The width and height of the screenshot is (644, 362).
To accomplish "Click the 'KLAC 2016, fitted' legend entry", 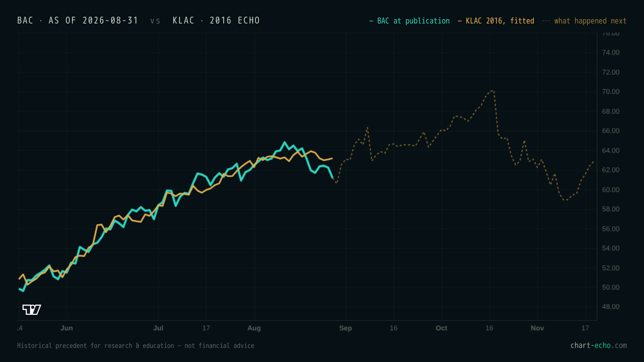I will 496,21.
